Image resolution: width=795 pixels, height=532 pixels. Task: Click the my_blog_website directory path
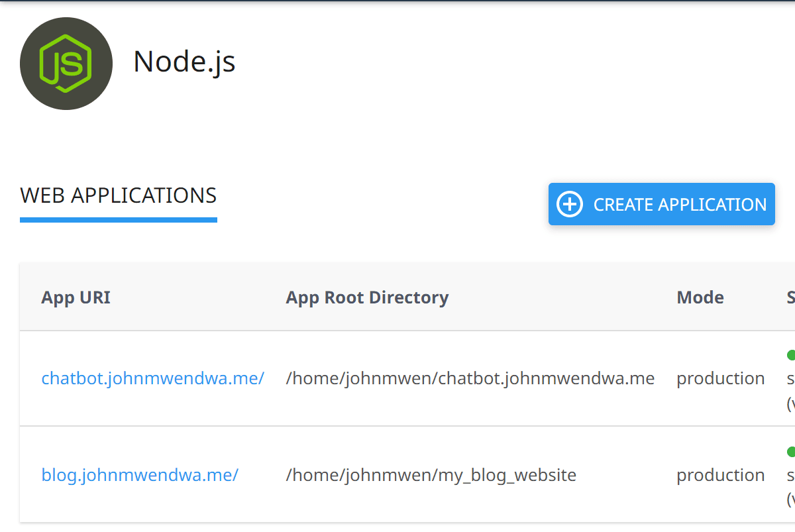pos(431,474)
